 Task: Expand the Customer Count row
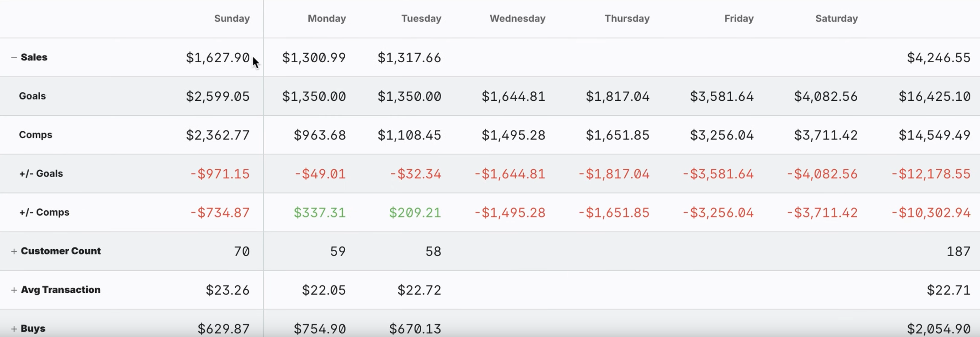point(14,251)
